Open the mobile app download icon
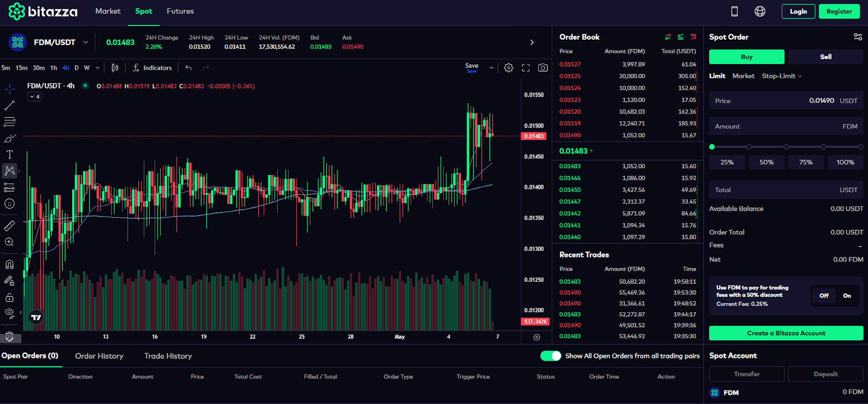This screenshot has height=404, width=868. coord(735,11)
